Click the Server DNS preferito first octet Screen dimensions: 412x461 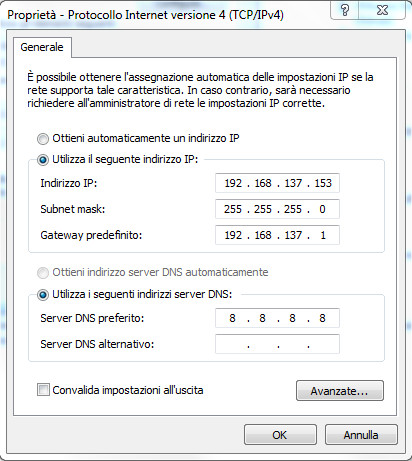point(232,318)
